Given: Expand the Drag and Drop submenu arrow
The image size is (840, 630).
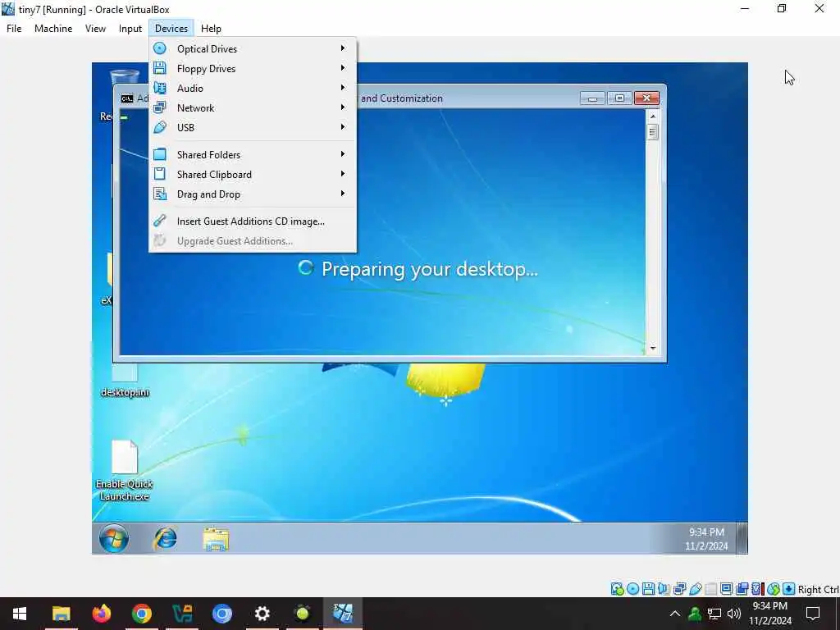Looking at the screenshot, I should [x=343, y=194].
